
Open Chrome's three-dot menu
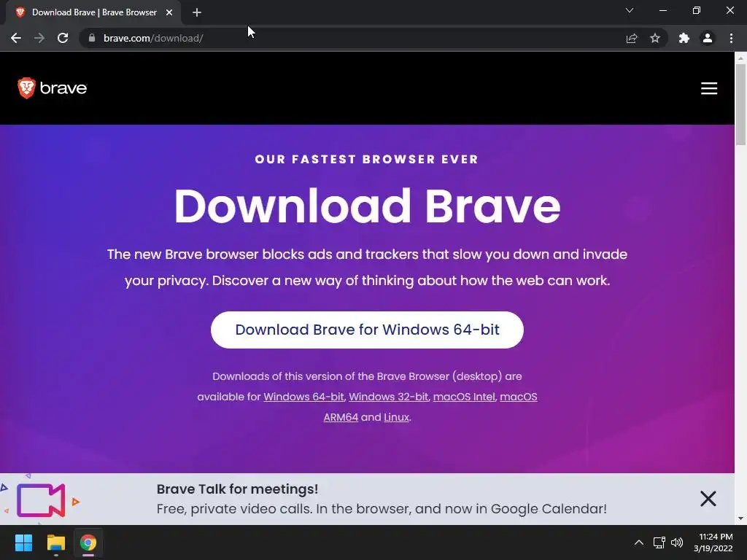731,38
